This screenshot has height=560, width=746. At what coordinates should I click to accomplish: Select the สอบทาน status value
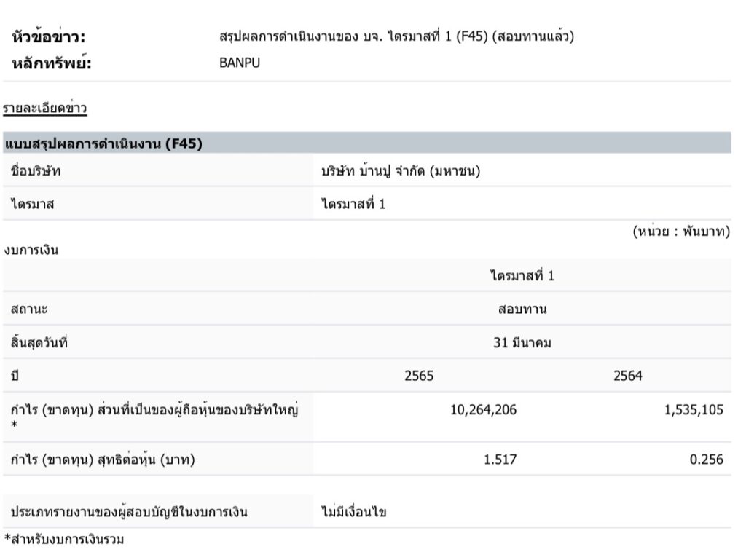[x=522, y=309]
